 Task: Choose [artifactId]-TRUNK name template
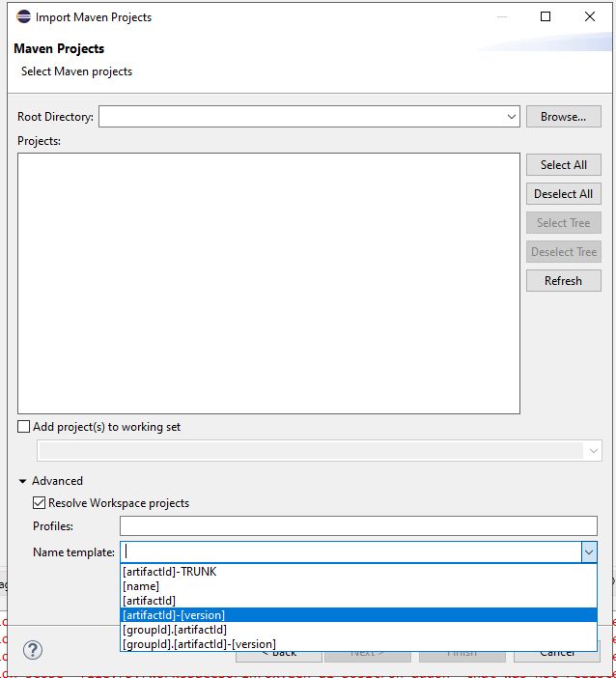point(358,572)
